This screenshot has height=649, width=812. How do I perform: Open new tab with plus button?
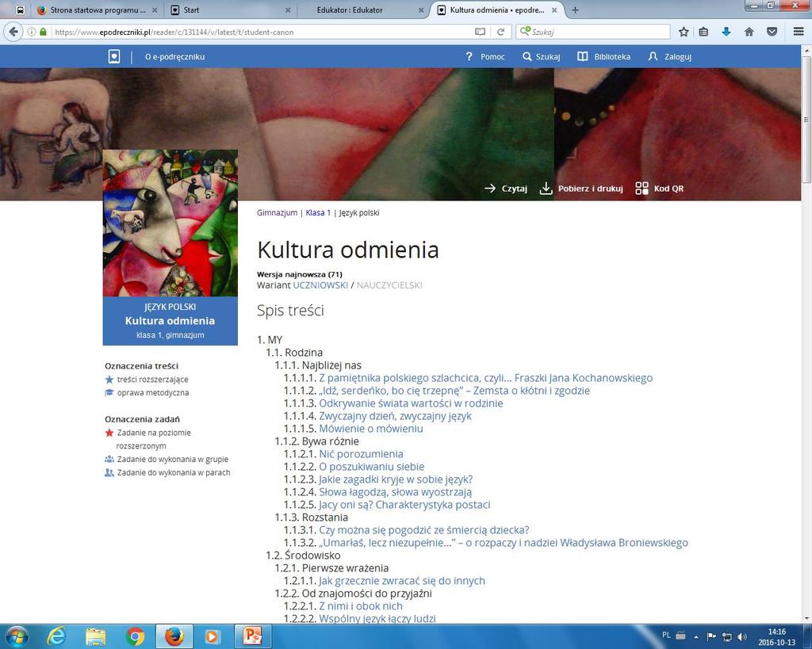point(575,10)
